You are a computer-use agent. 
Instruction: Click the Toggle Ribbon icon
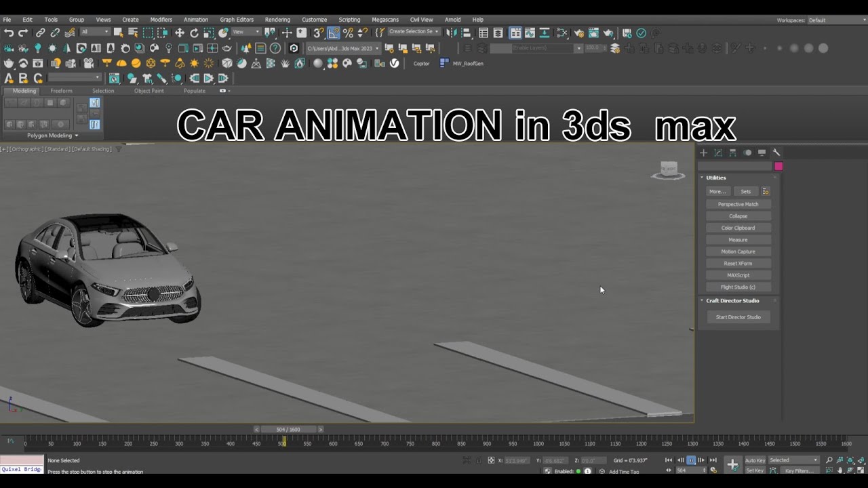click(x=515, y=33)
